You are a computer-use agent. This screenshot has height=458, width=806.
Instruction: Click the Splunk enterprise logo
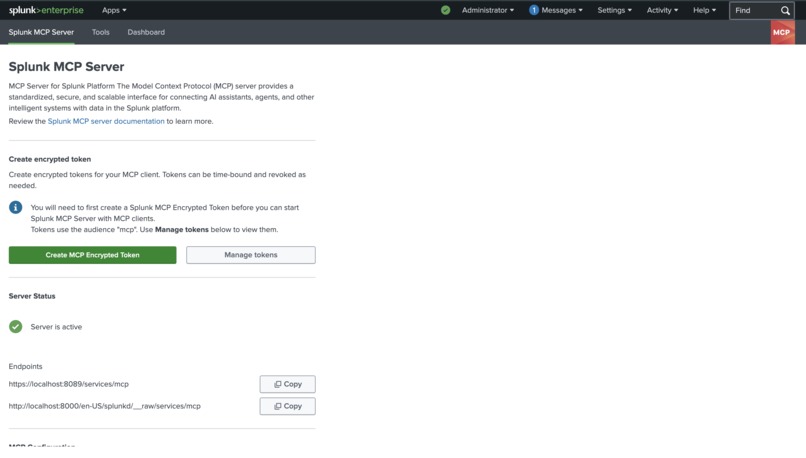(46, 10)
